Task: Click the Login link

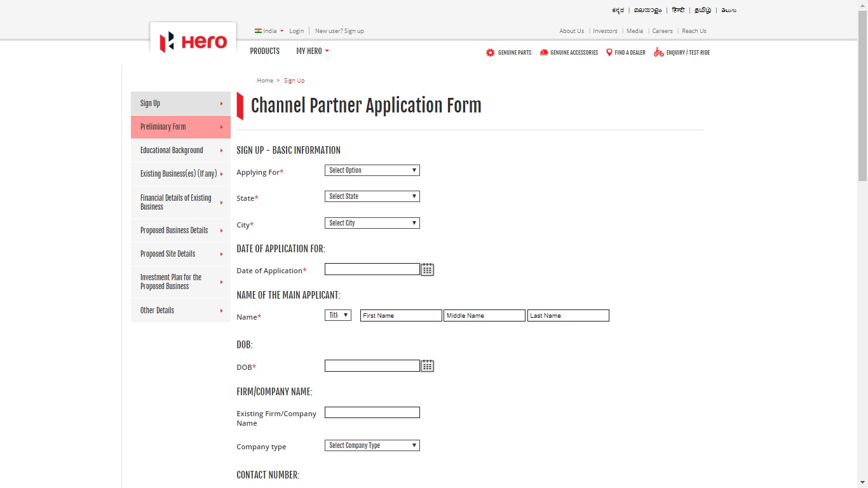Action: click(296, 30)
